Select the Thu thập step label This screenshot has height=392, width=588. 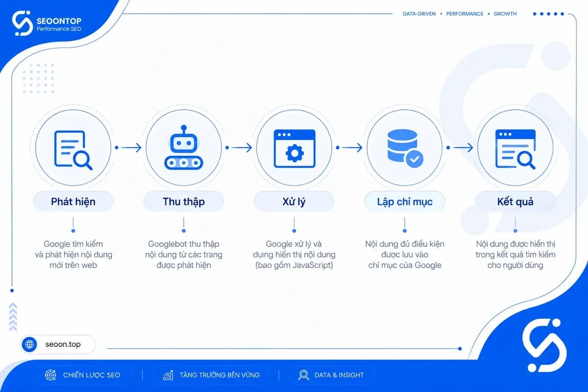pos(184,201)
